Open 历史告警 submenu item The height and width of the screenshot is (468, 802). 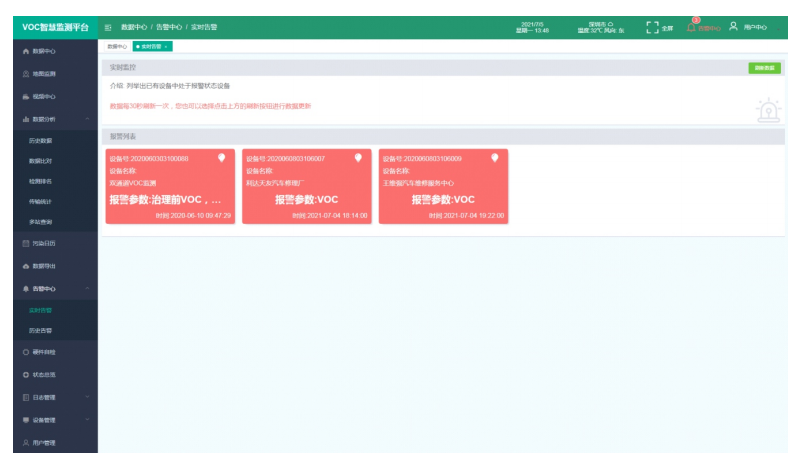(x=55, y=331)
